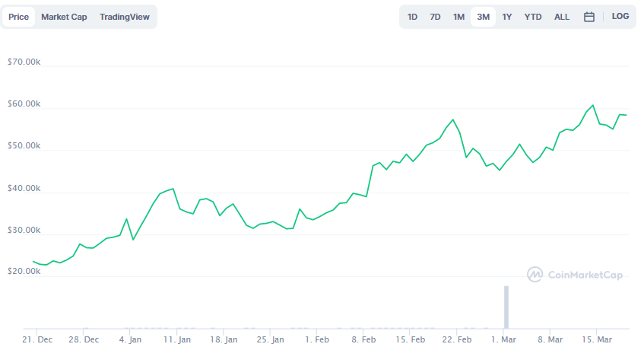Image resolution: width=644 pixels, height=363 pixels.
Task: Click the tall volume bar near 1. Mar
Action: click(x=506, y=307)
